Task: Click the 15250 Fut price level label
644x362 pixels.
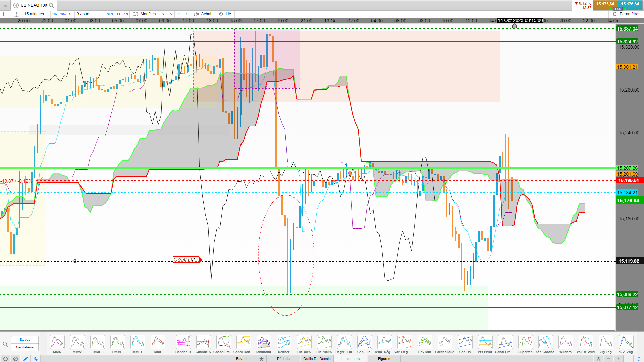Action: (x=185, y=260)
